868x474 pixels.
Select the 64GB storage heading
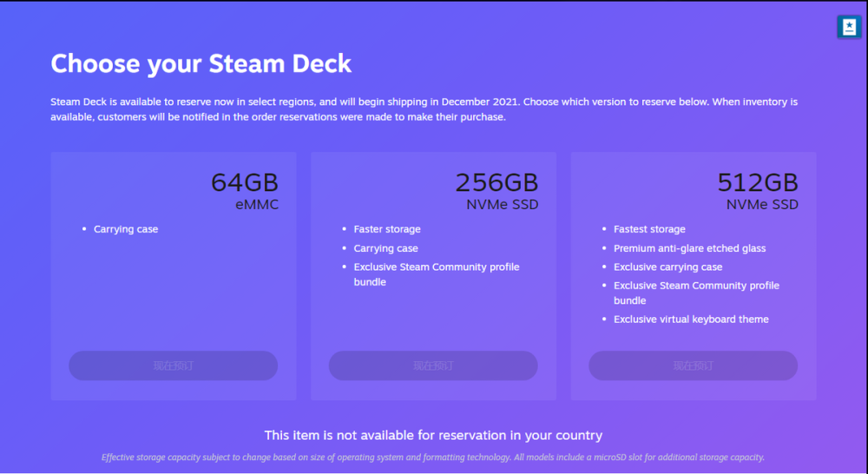245,182
